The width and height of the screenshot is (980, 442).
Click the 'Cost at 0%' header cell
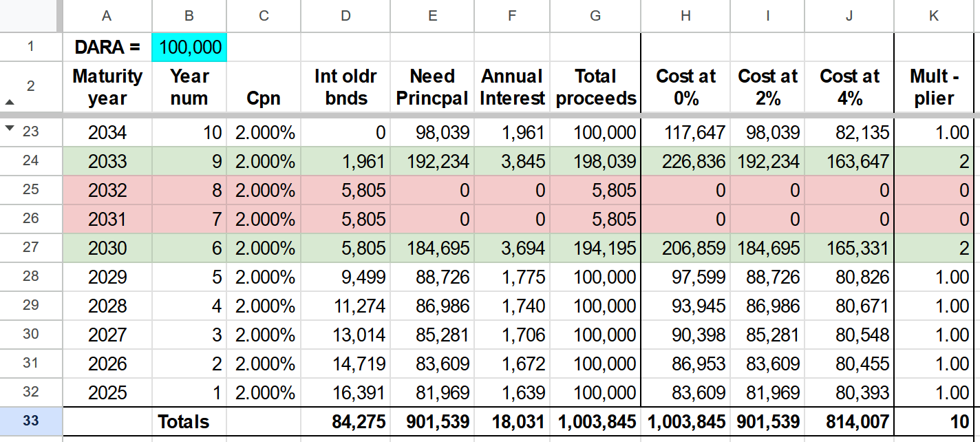[686, 87]
